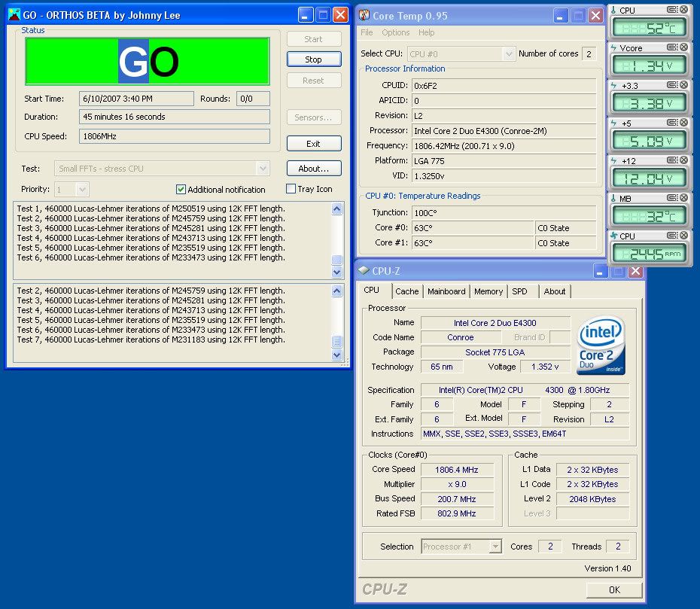Viewport: 700px width, 609px height.
Task: Click the Rounds field showing 0/0
Action: click(253, 99)
